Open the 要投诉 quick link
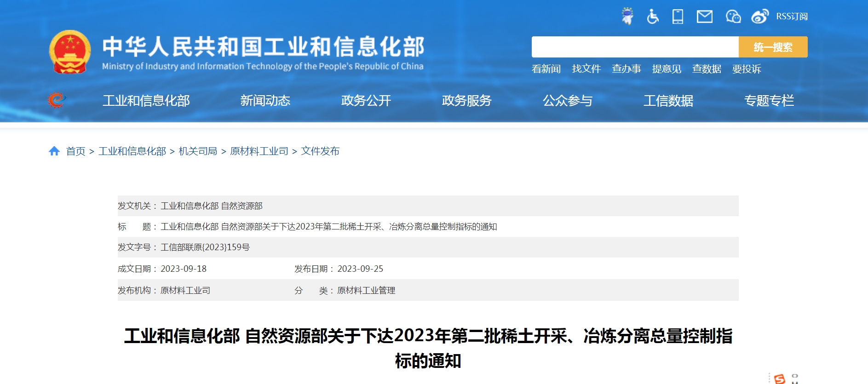 (x=747, y=69)
